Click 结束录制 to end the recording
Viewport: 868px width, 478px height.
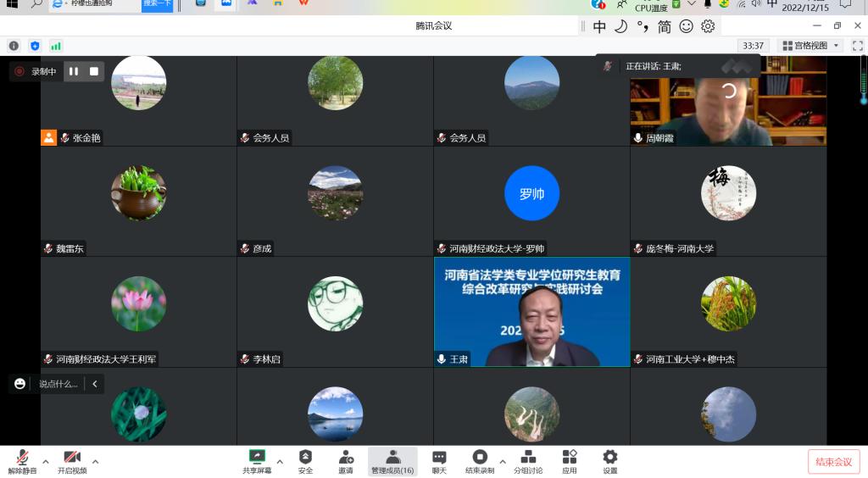coord(479,461)
